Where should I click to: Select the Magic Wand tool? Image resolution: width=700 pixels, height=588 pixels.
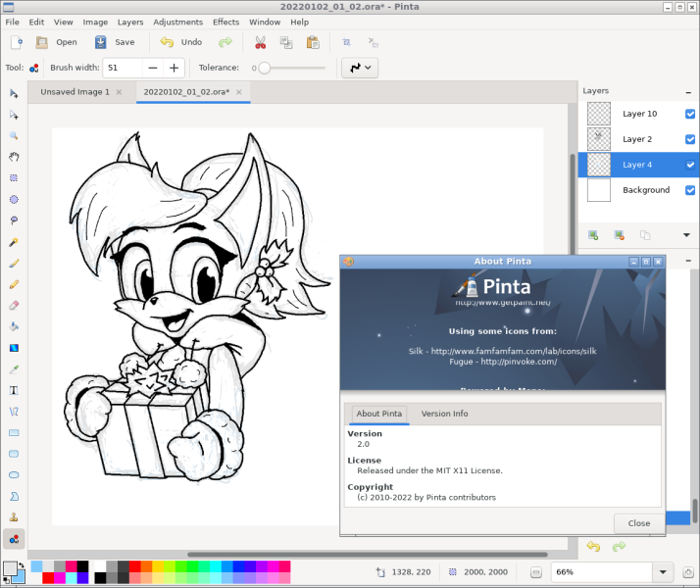[x=14, y=242]
